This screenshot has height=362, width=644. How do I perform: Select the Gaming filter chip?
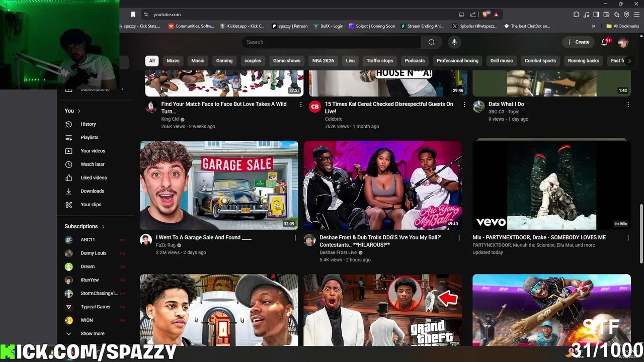coord(224,61)
